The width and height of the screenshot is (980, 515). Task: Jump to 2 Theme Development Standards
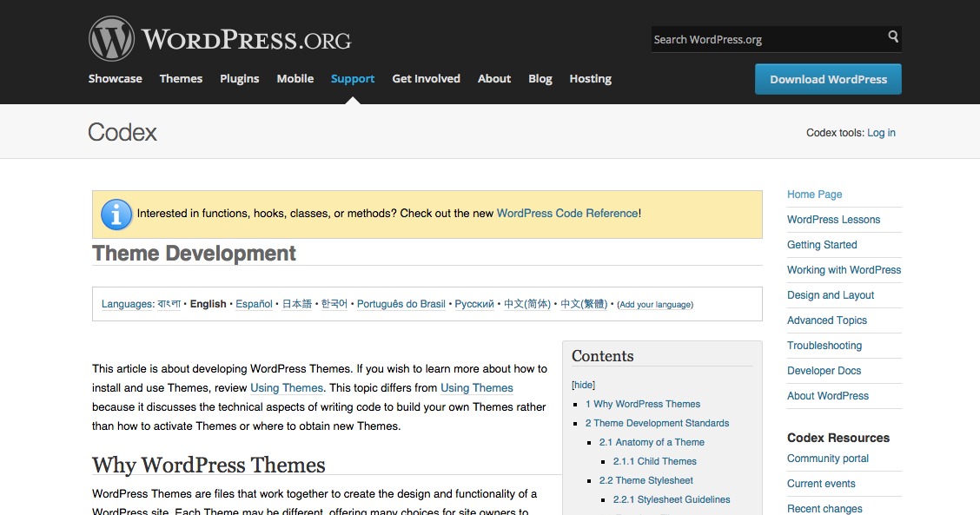658,423
